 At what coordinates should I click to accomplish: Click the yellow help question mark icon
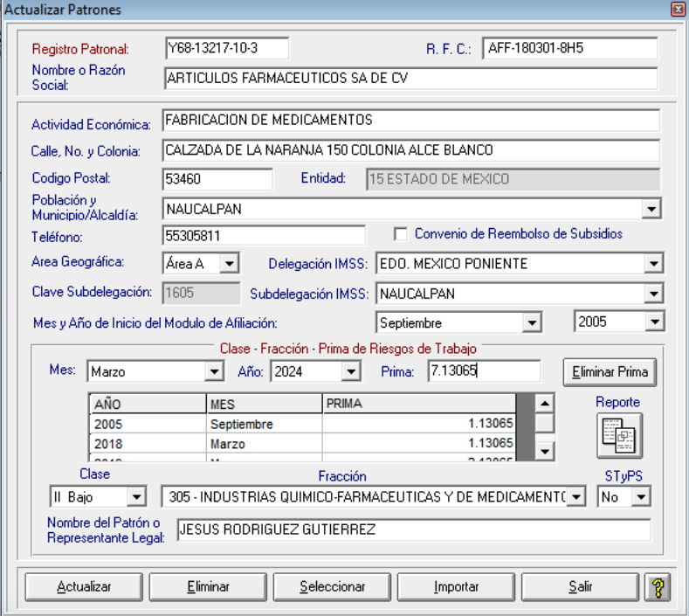point(657,587)
